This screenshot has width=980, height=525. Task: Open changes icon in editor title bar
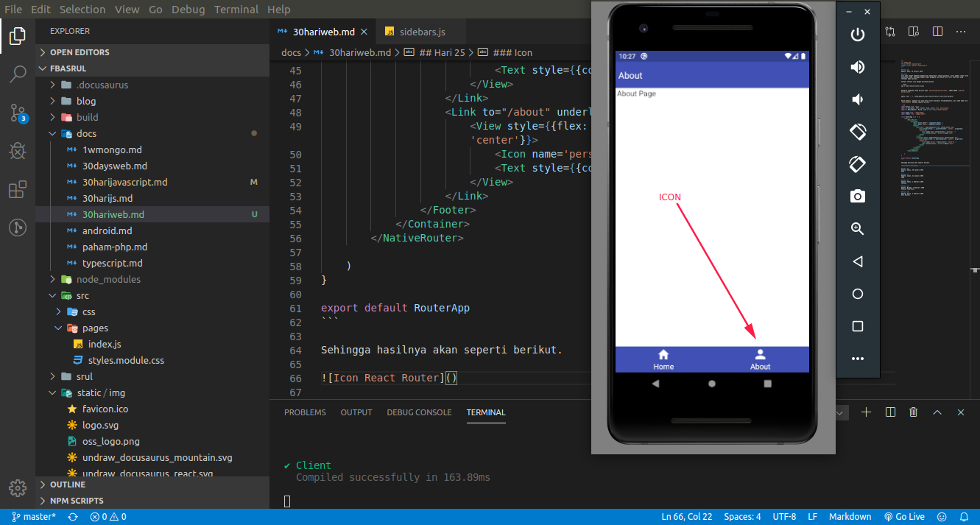pyautogui.click(x=890, y=32)
